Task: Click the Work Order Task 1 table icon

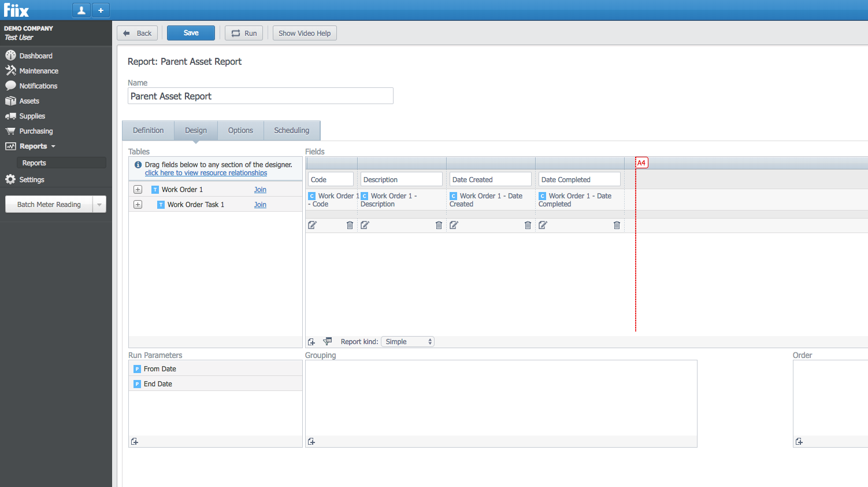Action: [x=161, y=205]
